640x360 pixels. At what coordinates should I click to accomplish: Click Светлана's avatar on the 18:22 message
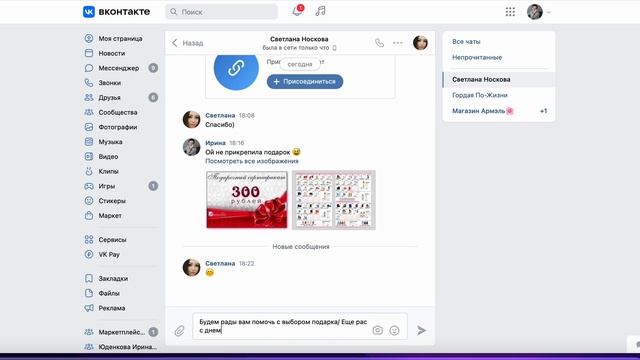(191, 268)
